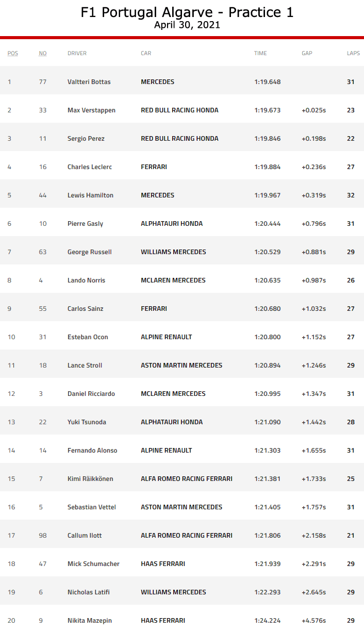Image resolution: width=364 pixels, height=632 pixels.
Task: Click the POS column header
Action: 12,53
